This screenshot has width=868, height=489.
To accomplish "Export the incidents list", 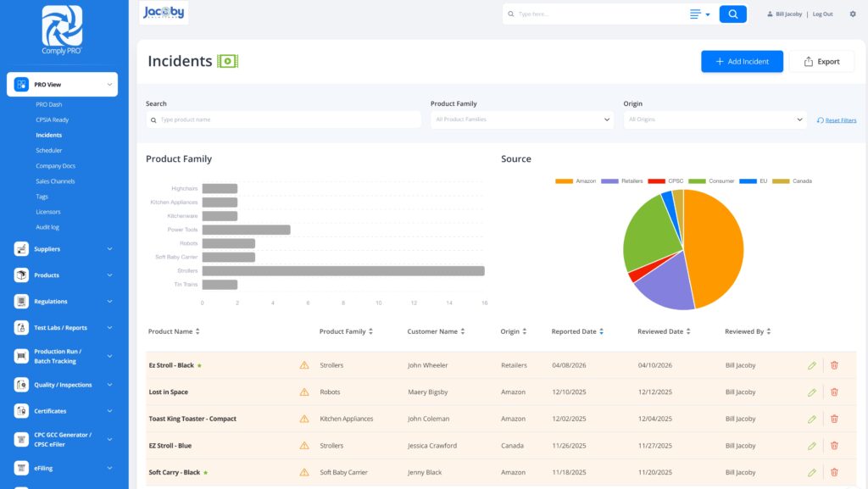I will (x=821, y=61).
